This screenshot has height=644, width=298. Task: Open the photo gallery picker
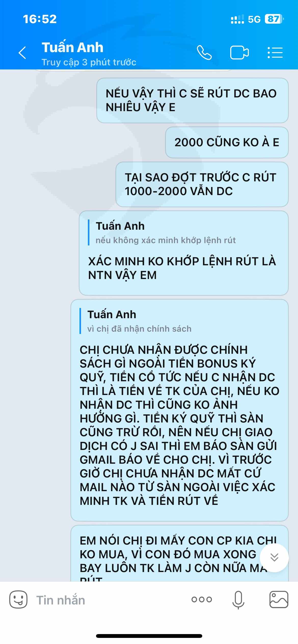click(x=279, y=599)
